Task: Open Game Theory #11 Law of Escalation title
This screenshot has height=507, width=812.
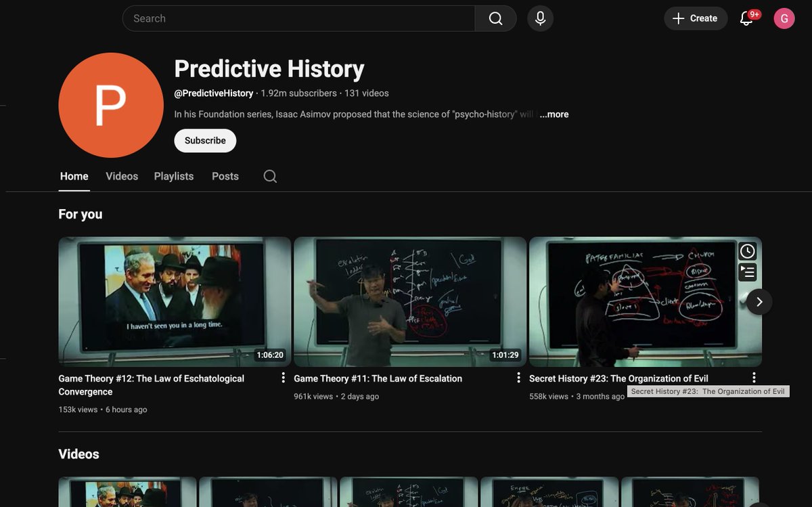Action: click(378, 378)
